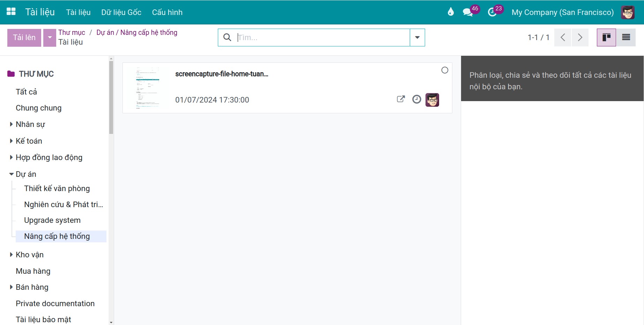Expand the Kế toán folder

pyautogui.click(x=11, y=141)
